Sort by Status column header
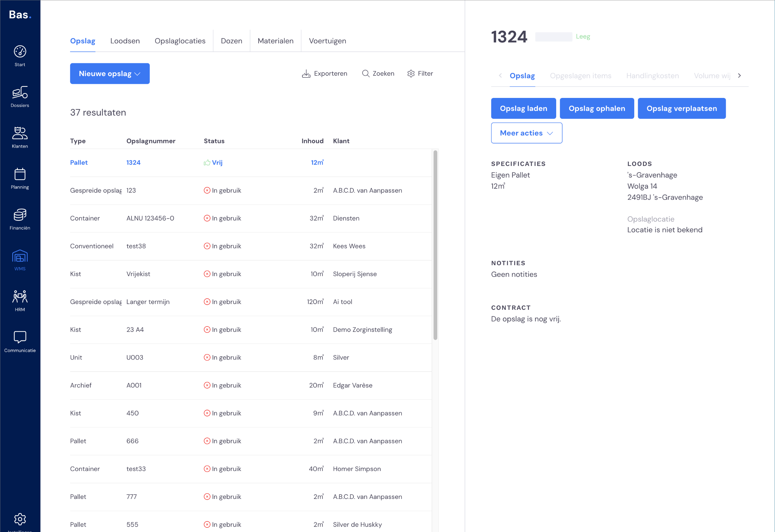775x532 pixels. click(x=214, y=141)
